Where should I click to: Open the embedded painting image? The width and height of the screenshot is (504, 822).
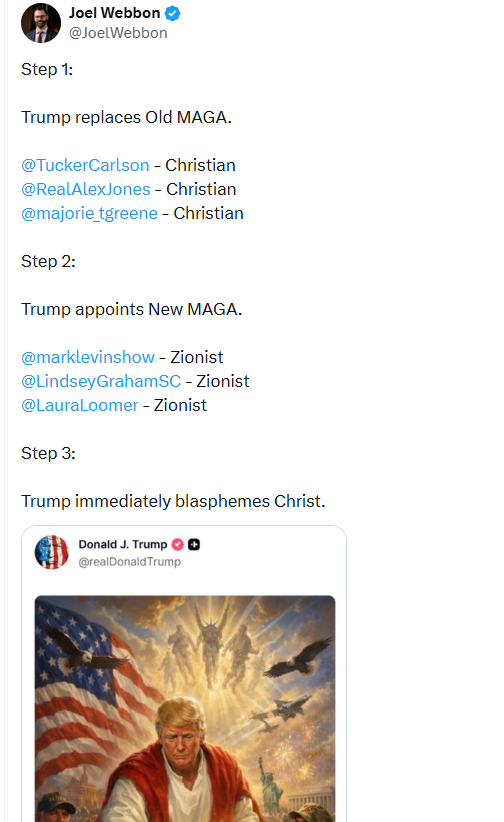pyautogui.click(x=185, y=709)
